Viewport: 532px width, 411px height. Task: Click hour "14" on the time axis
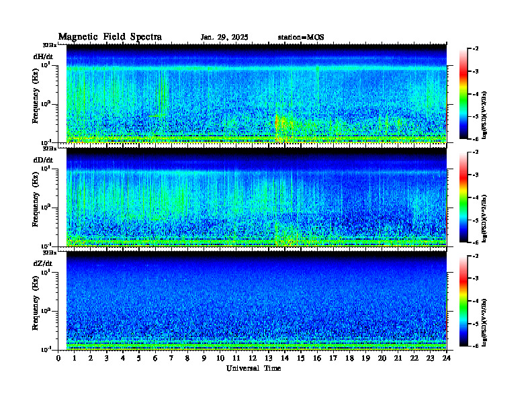[285, 359]
